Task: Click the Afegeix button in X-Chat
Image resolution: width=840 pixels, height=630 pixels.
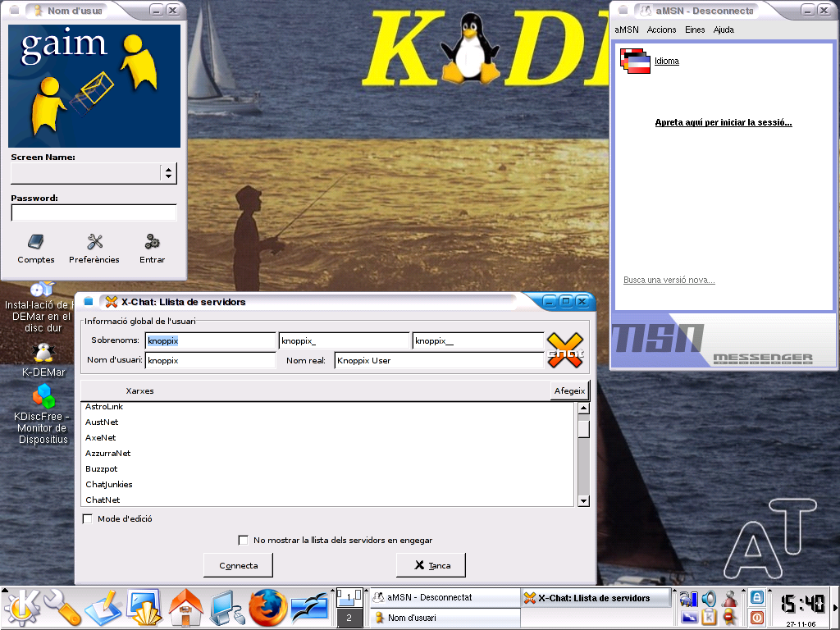Action: 569,391
